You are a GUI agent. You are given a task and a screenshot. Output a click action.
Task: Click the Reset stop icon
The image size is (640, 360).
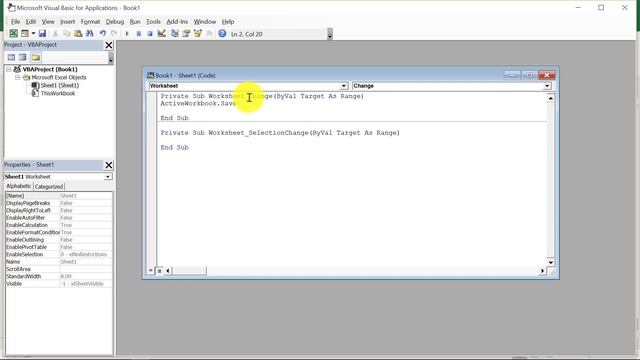[150, 33]
